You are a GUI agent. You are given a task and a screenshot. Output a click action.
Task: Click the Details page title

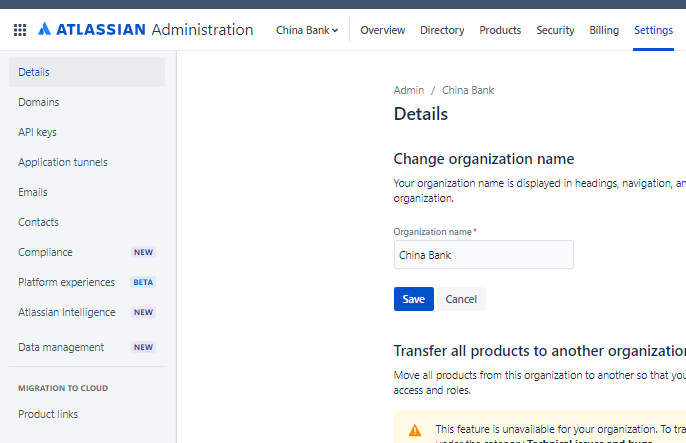click(x=420, y=114)
